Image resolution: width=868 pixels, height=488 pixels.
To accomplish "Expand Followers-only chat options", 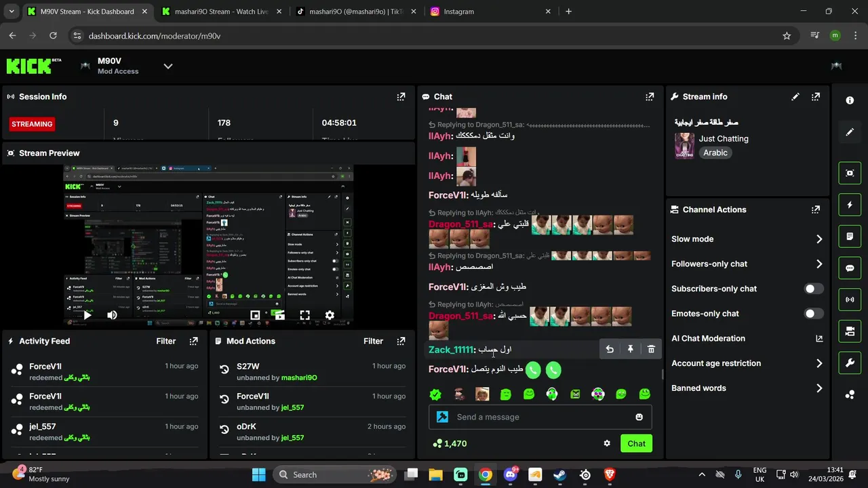I will (x=819, y=264).
